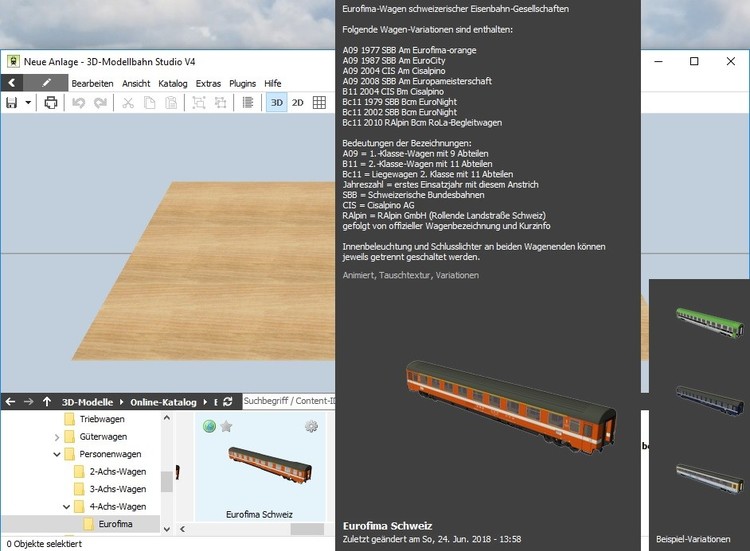
Task: Select the Personenwagen folder
Action: coord(110,454)
